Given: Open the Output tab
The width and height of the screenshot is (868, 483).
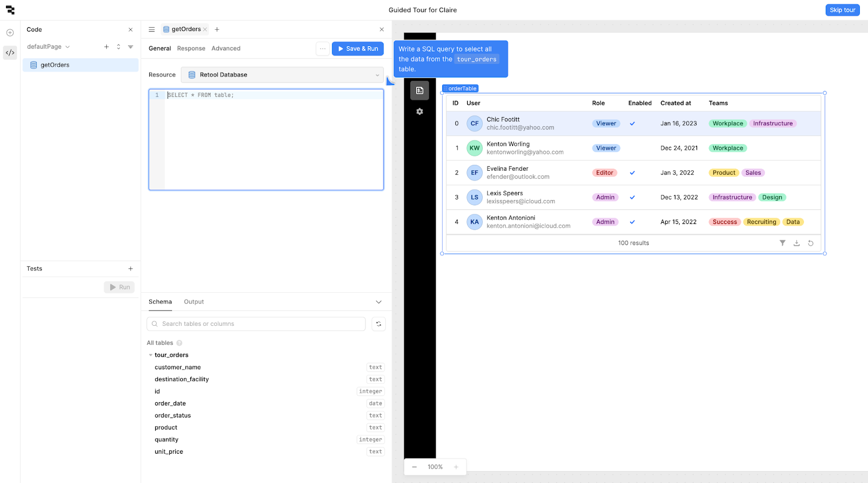Looking at the screenshot, I should point(194,302).
